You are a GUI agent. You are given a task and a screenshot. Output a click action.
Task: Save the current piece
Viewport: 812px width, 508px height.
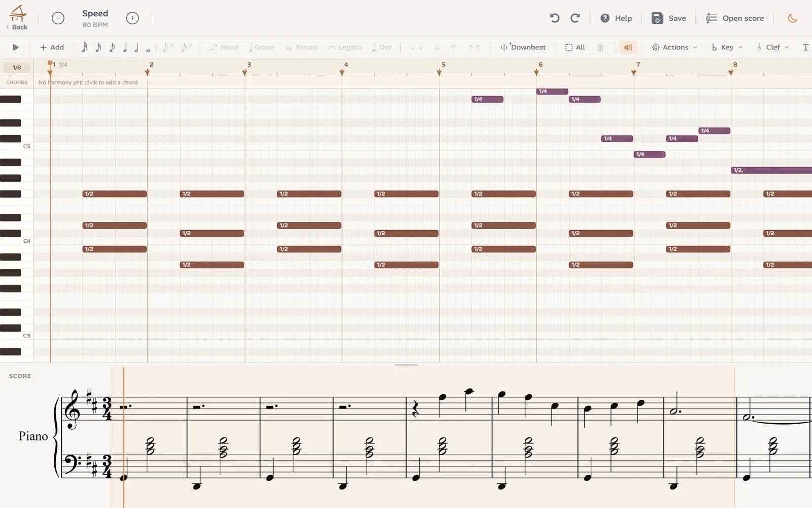[669, 18]
